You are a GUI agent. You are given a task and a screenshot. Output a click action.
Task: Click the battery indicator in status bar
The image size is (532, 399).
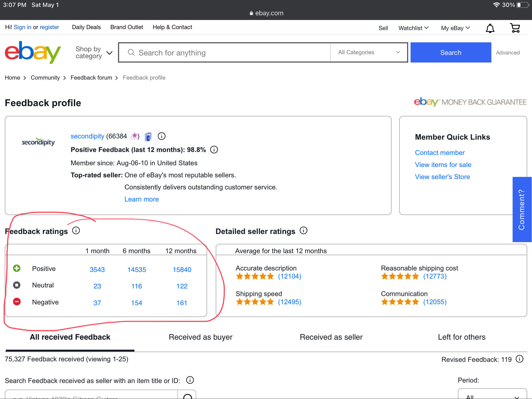point(523,5)
